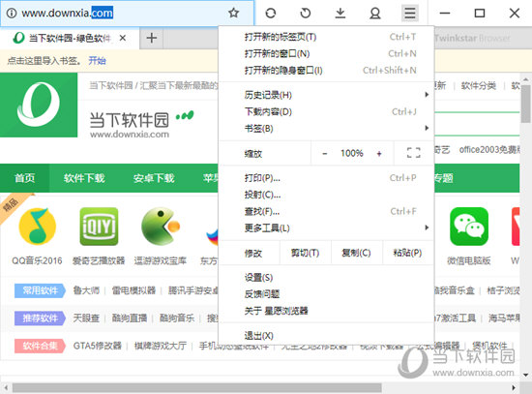The height and width of the screenshot is (394, 532).
Task: Close the 当下软件园 tab
Action: [123, 38]
